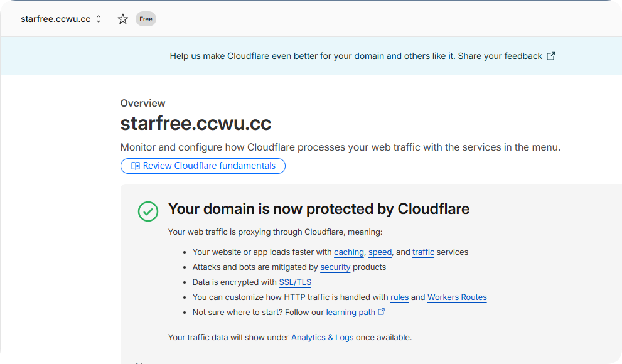The height and width of the screenshot is (364, 622).
Task: Expand the domain switcher chevron
Action: pos(99,19)
